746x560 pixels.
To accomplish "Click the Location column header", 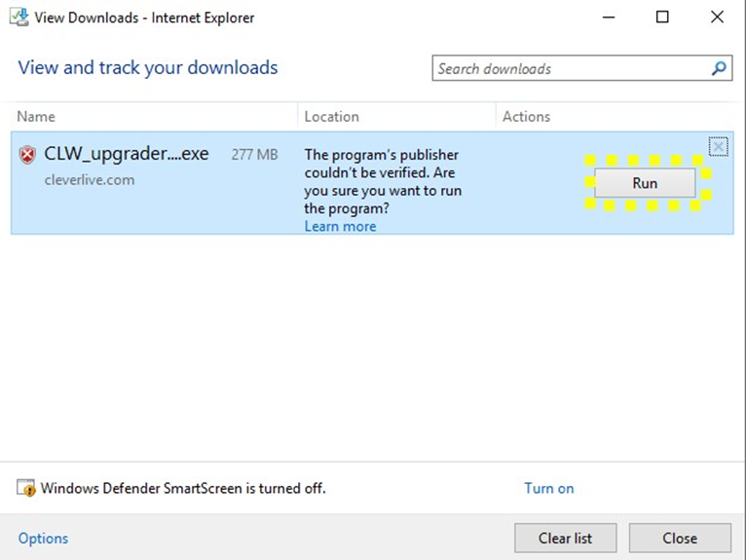I will pos(331,117).
